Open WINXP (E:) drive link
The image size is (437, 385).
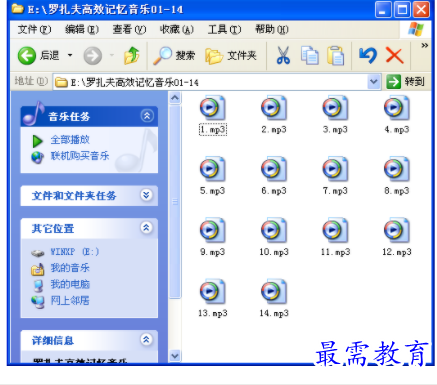click(75, 252)
